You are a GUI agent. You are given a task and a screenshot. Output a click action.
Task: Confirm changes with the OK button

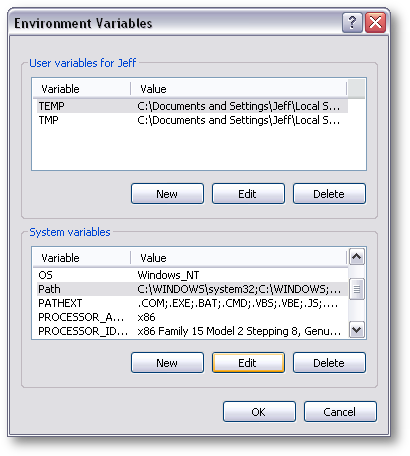click(x=259, y=412)
